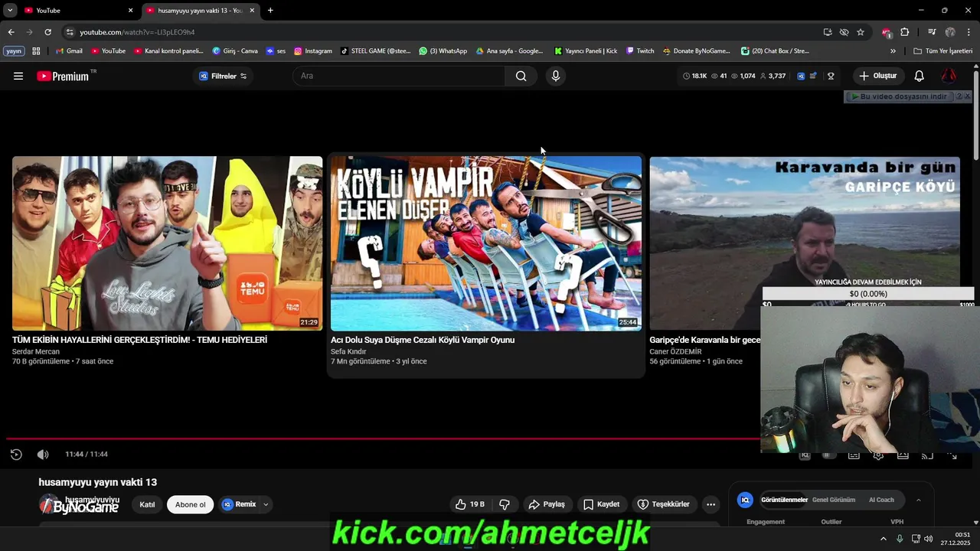Image resolution: width=980 pixels, height=551 pixels.
Task: Click the video progress bar
Action: 383,439
